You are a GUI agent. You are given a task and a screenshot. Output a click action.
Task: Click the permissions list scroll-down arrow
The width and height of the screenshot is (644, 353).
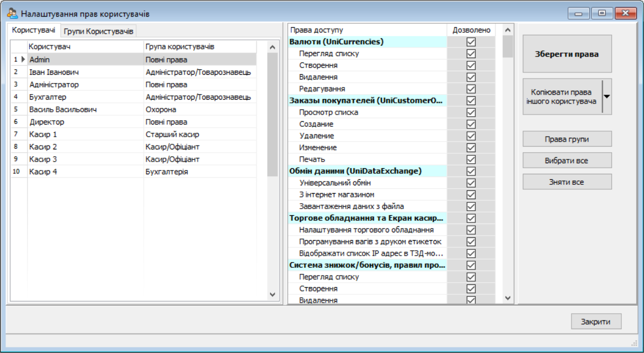tap(508, 298)
